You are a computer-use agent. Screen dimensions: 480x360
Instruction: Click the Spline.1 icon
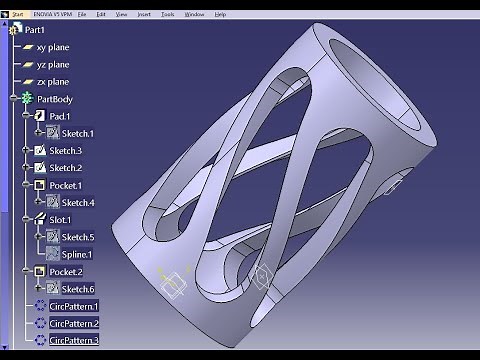53,254
